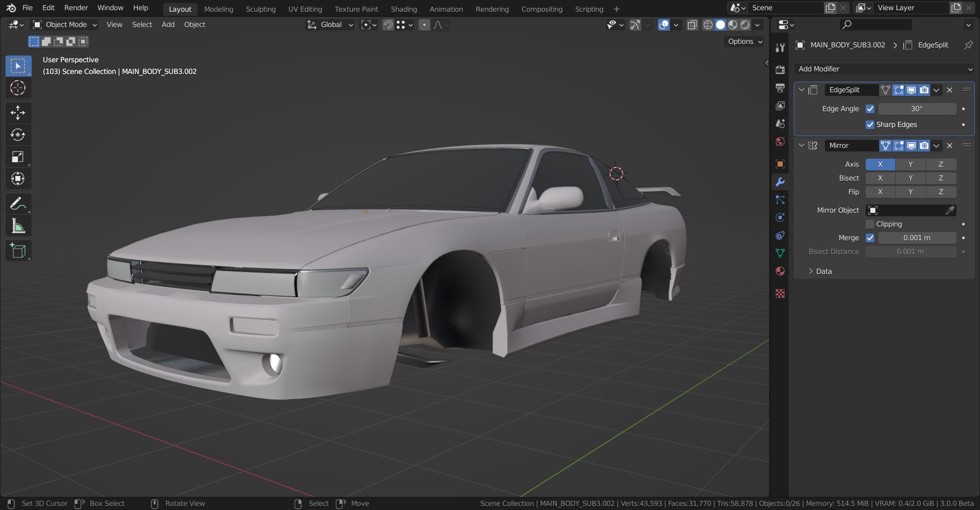
Task: Activate the Rotate tool
Action: point(18,135)
